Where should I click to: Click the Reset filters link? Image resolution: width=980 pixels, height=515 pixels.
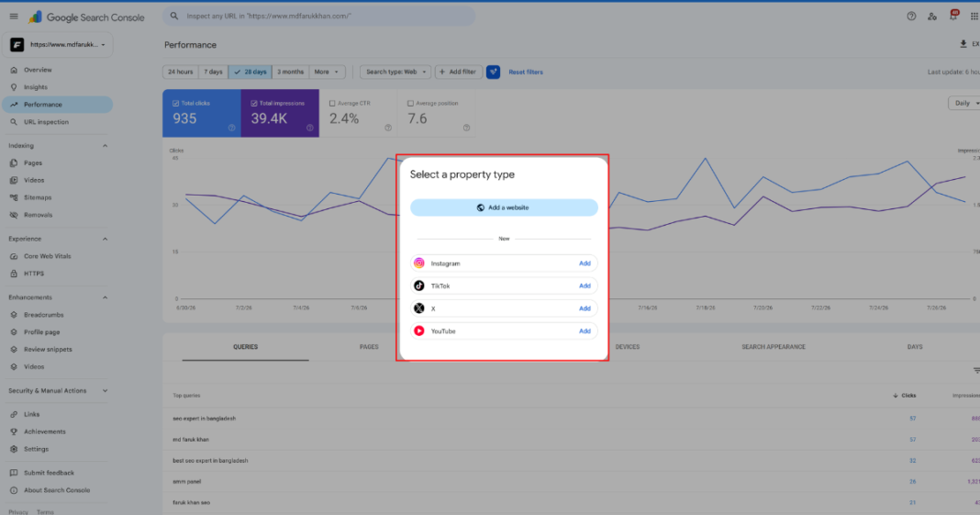pos(526,72)
